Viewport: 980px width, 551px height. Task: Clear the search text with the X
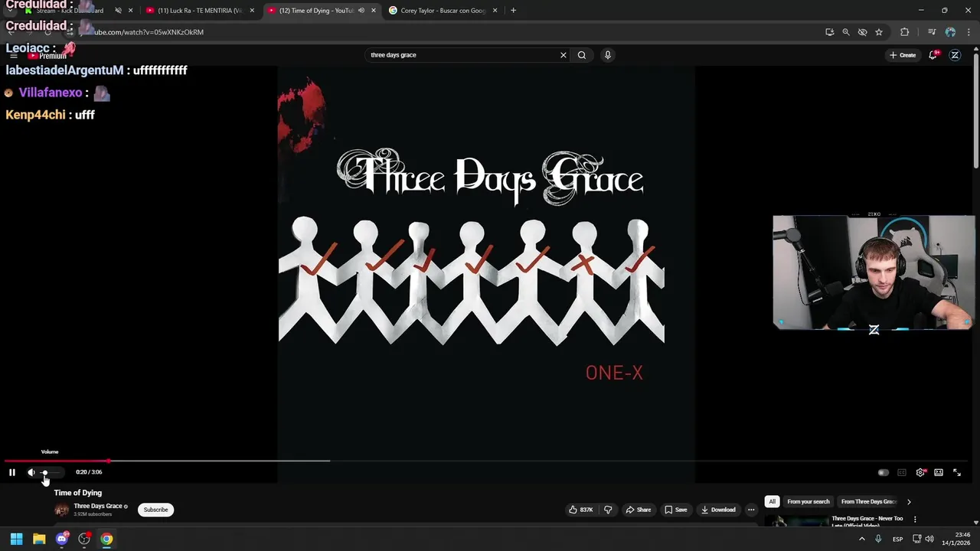[563, 55]
